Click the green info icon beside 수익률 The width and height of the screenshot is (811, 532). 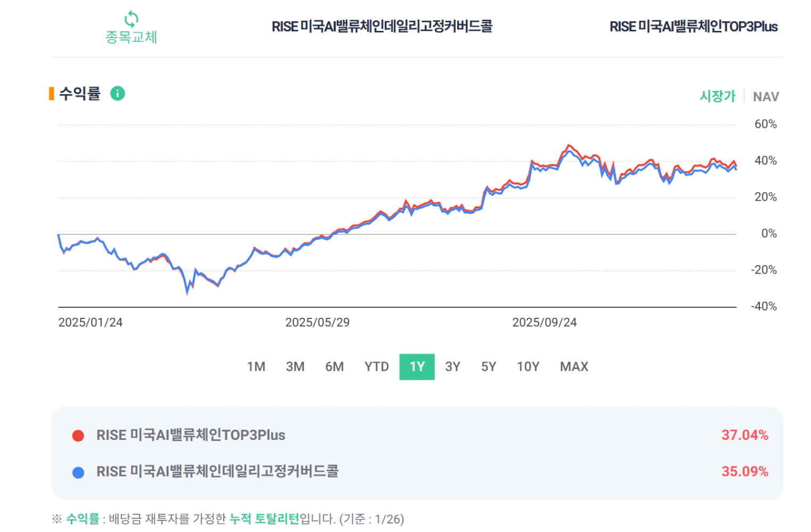coord(117,94)
